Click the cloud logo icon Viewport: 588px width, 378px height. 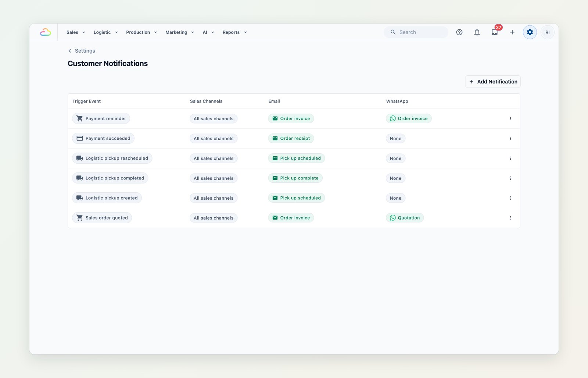pyautogui.click(x=46, y=32)
